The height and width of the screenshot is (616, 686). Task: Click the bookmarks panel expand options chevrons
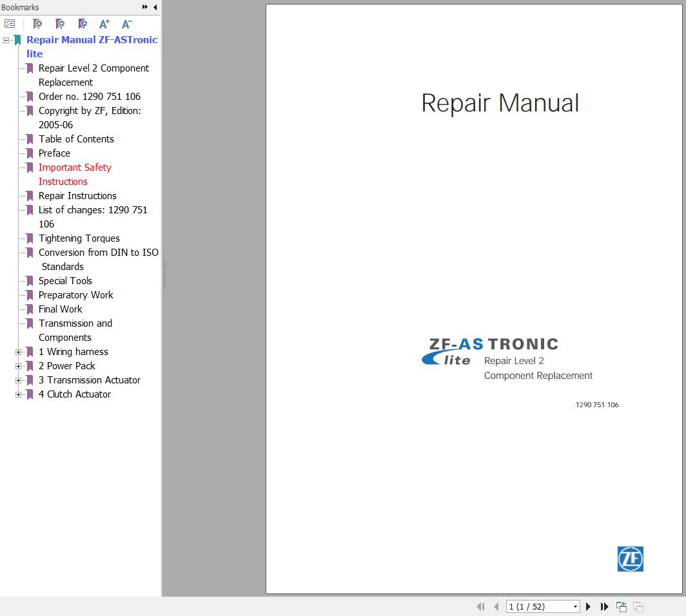tap(145, 7)
